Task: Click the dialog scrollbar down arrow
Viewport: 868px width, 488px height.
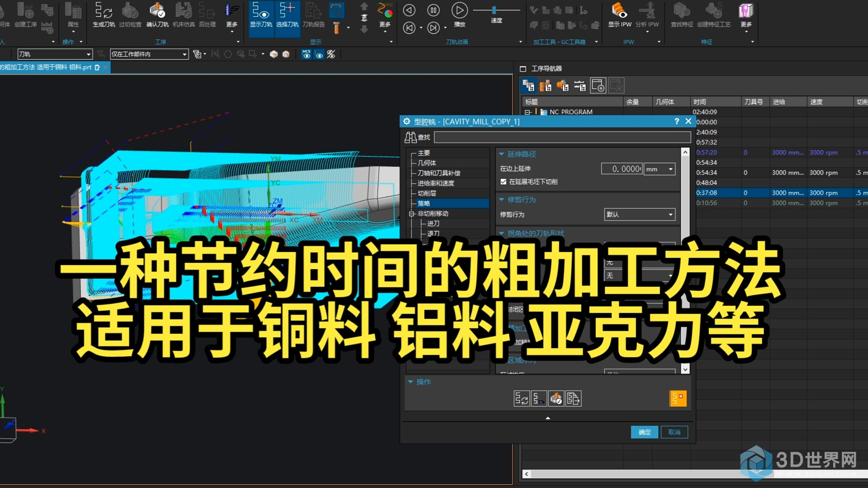Action: 685,369
